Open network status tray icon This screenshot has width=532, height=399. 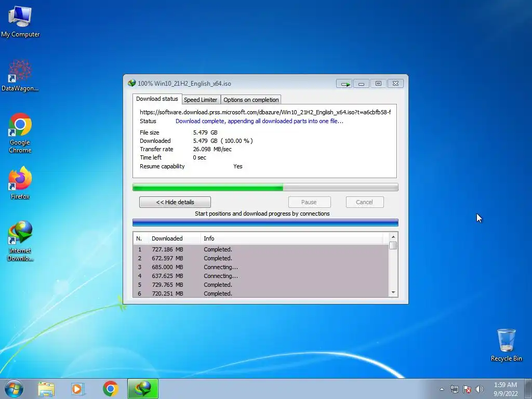click(x=454, y=389)
